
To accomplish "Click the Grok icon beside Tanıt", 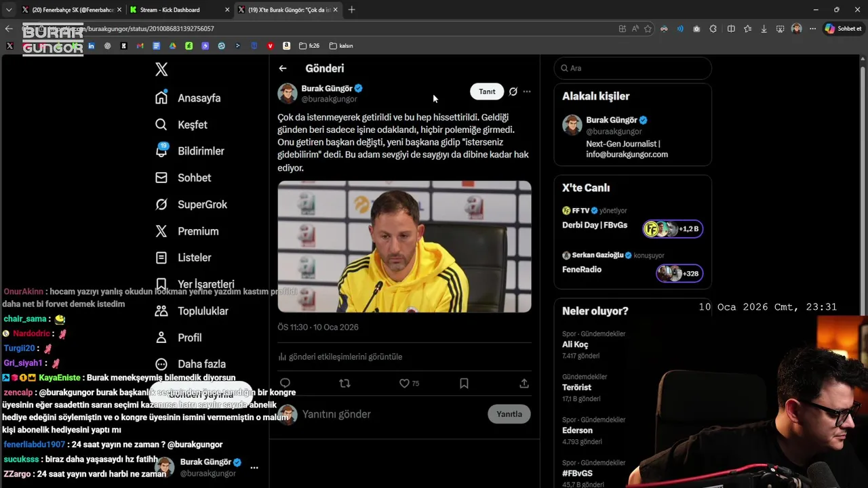I will [x=513, y=91].
